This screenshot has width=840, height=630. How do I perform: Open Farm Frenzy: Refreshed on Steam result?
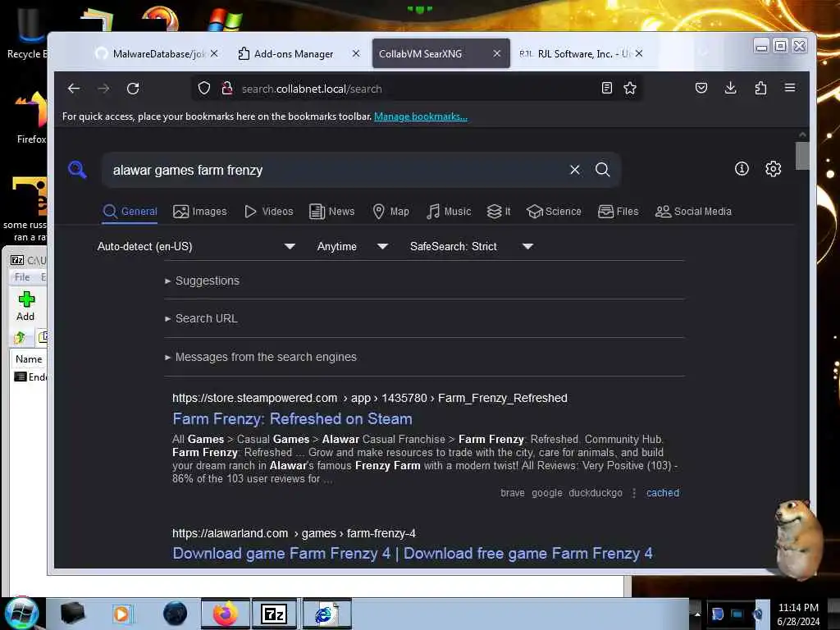(x=293, y=419)
